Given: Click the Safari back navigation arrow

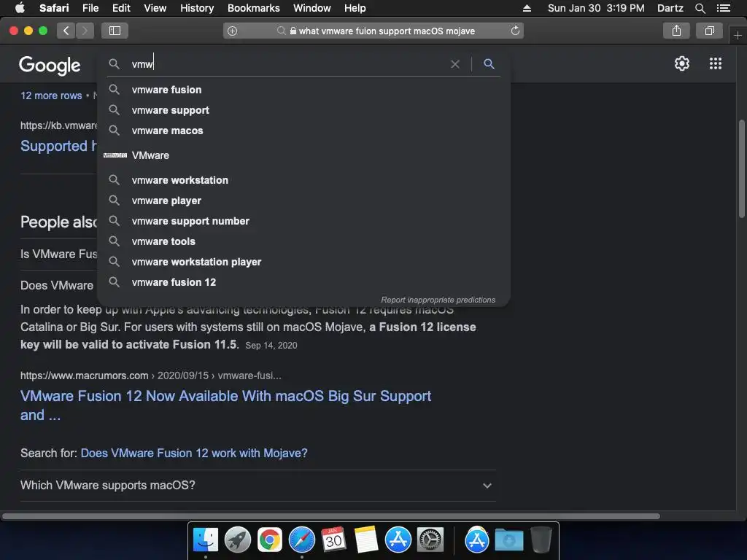Looking at the screenshot, I should 66,31.
